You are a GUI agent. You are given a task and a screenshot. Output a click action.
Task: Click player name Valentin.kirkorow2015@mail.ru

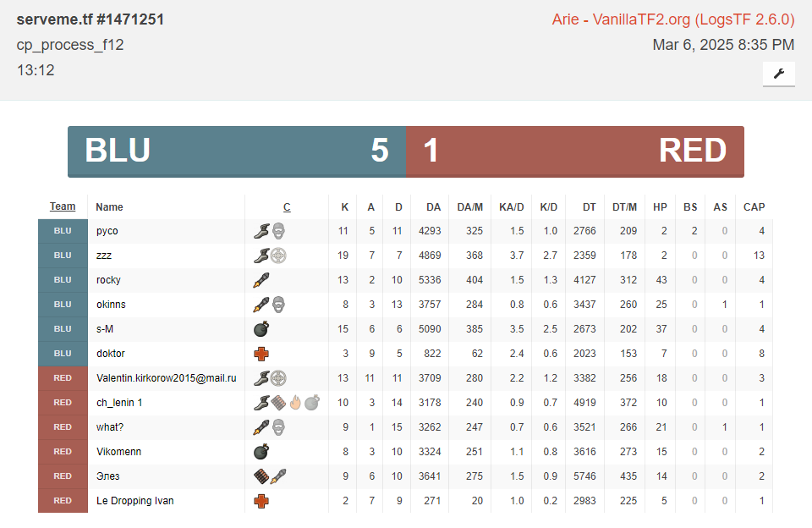(x=166, y=378)
